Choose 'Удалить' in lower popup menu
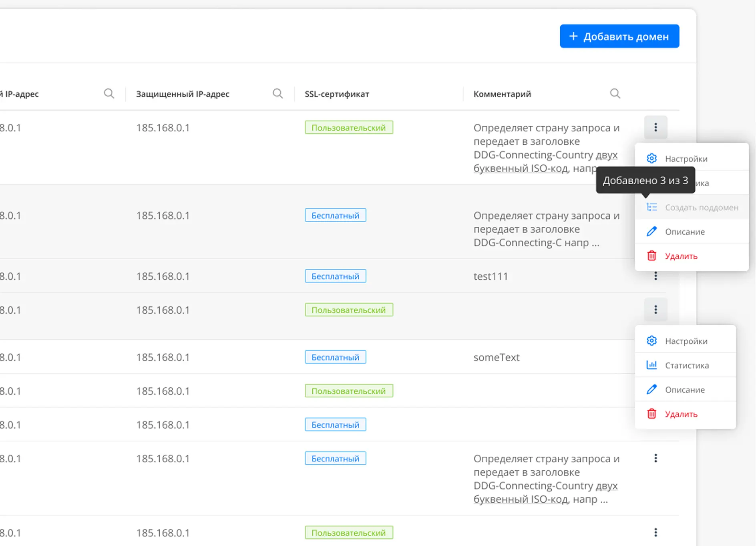The height and width of the screenshot is (546, 756). point(685,414)
